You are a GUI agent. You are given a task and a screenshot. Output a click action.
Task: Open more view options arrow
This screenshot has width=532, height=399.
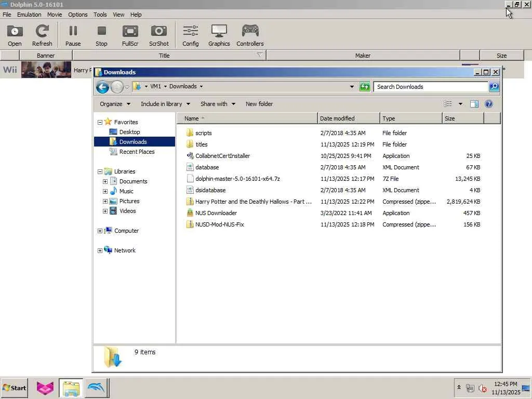pyautogui.click(x=460, y=104)
